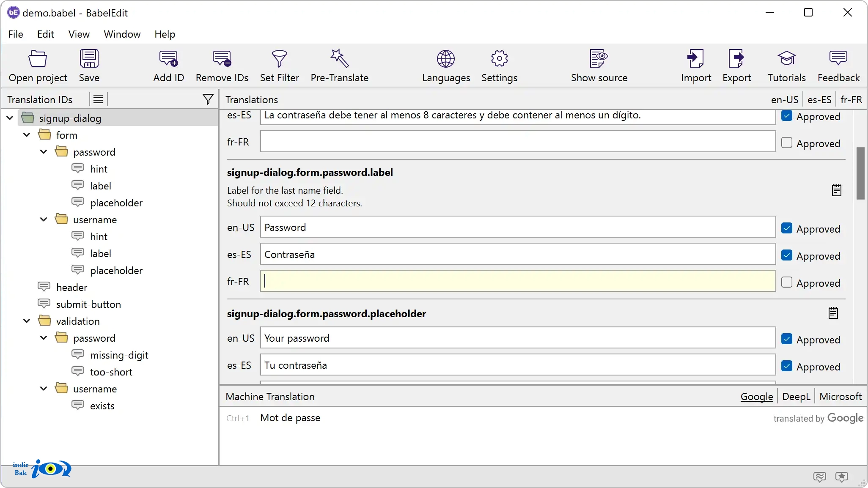This screenshot has width=868, height=488.
Task: Check Approved for fr-FR password label
Action: click(786, 282)
